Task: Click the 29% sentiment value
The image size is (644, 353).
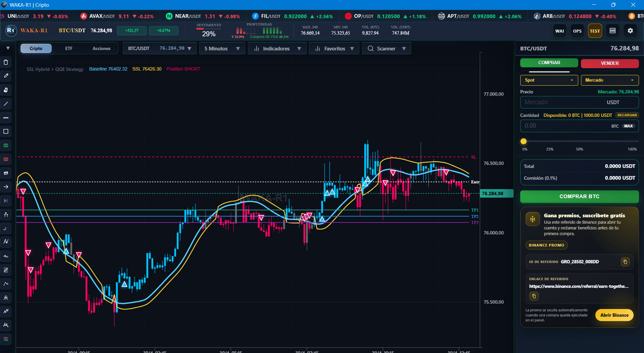Action: click(x=209, y=34)
